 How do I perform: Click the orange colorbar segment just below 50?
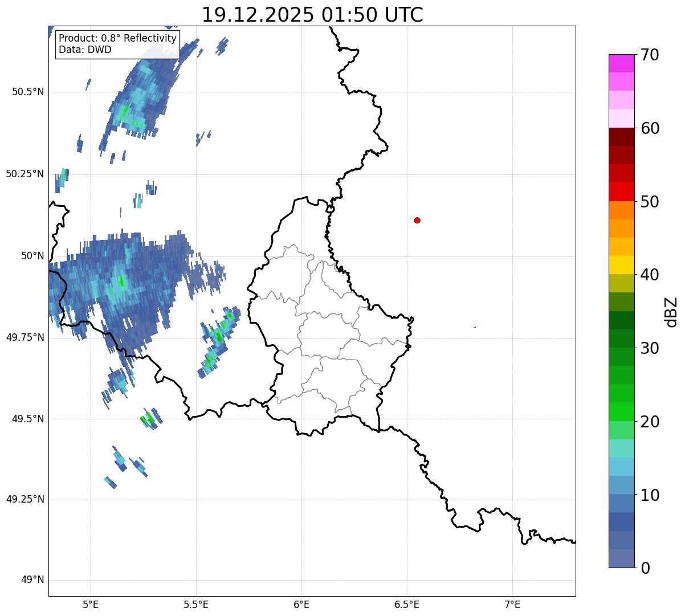point(622,210)
